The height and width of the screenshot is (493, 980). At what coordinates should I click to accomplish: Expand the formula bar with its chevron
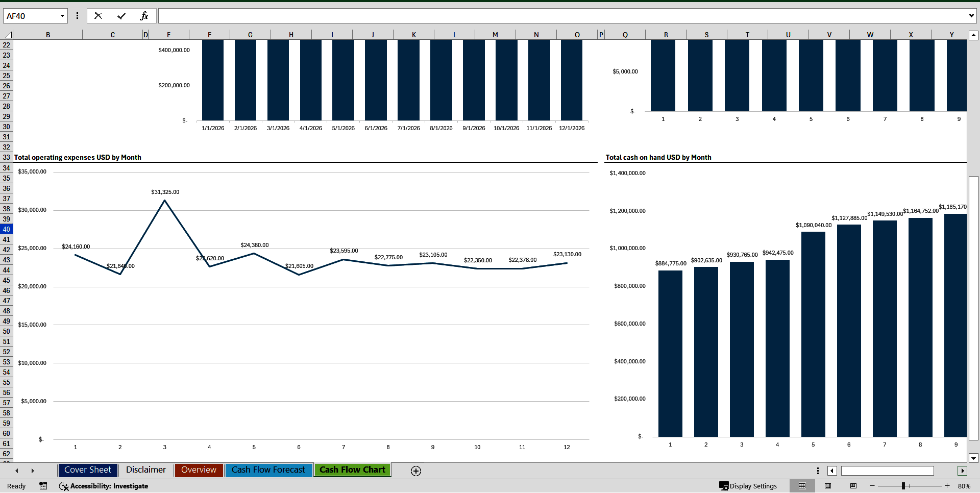click(972, 15)
